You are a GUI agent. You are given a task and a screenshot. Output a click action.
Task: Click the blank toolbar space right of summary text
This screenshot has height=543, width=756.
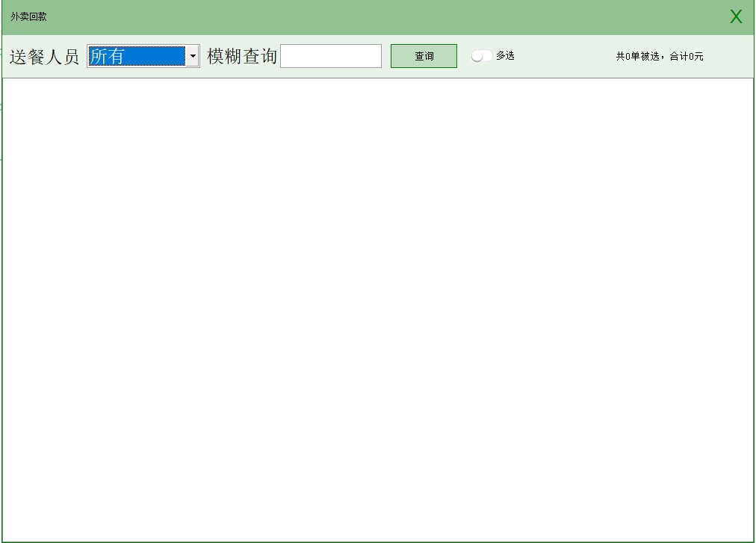tap(728, 56)
